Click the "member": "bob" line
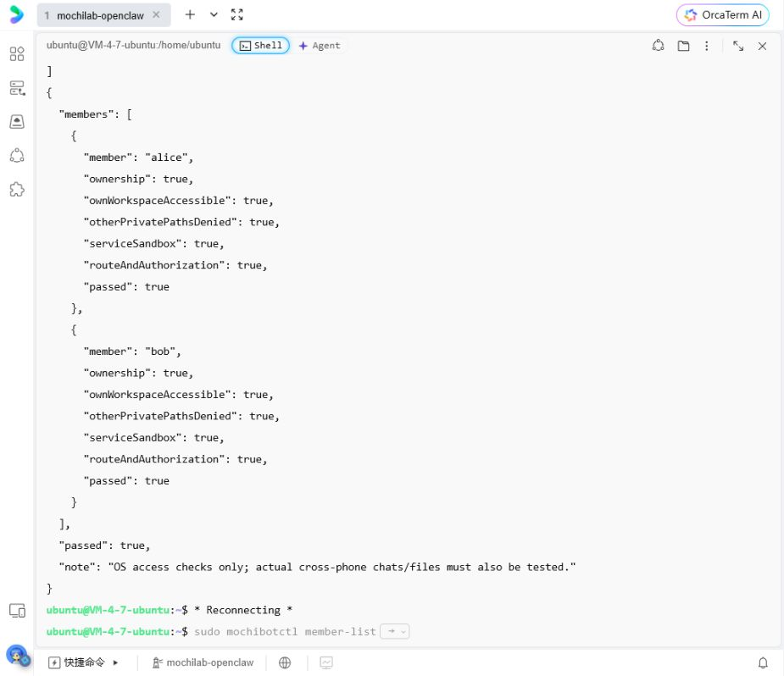784x676 pixels. 132,352
